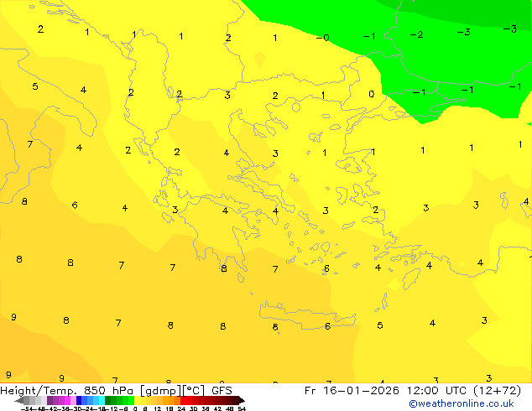Select the cyan swatch in the colour scale
Screen dimensions: 532x411
[x=102, y=400]
